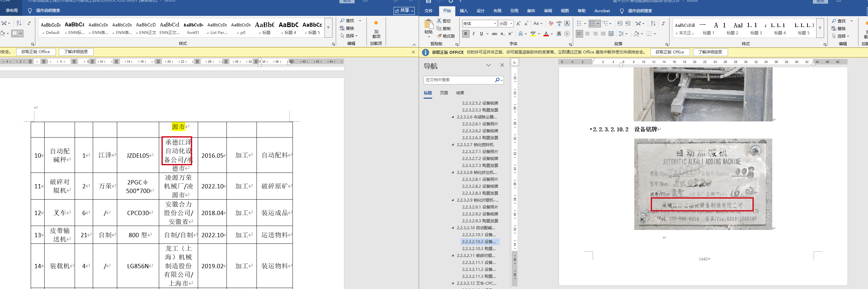Apply character shading icon
The height and width of the screenshot is (289, 868).
pos(559,34)
